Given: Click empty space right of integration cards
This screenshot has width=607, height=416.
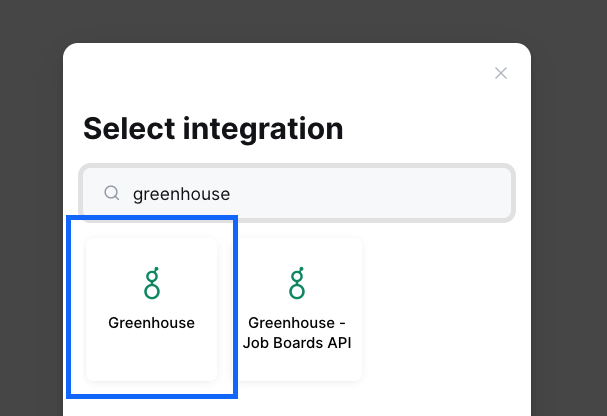Looking at the screenshot, I should click(445, 310).
